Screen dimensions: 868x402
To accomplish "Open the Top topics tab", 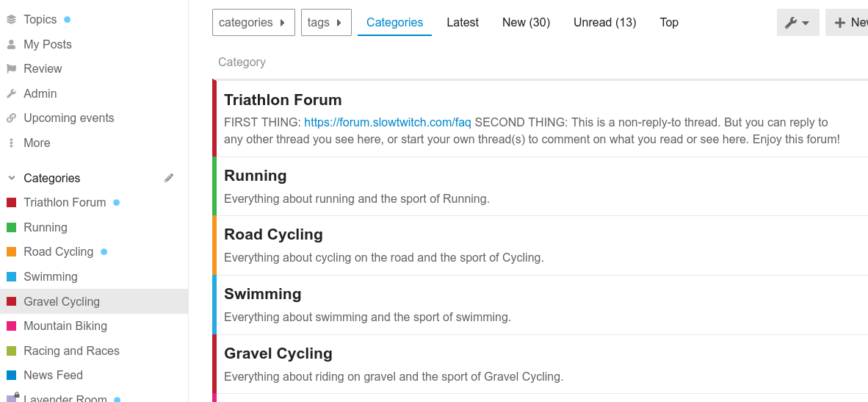I will [669, 23].
